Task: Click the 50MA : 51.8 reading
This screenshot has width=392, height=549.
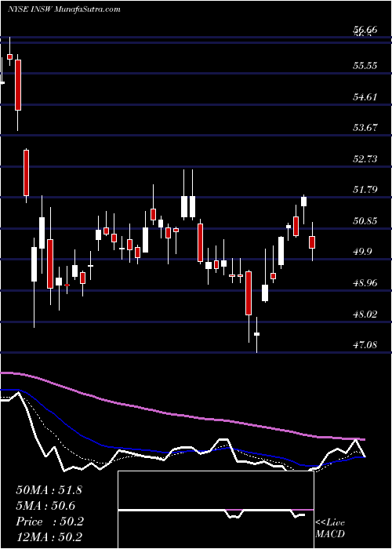Action: 49,490
